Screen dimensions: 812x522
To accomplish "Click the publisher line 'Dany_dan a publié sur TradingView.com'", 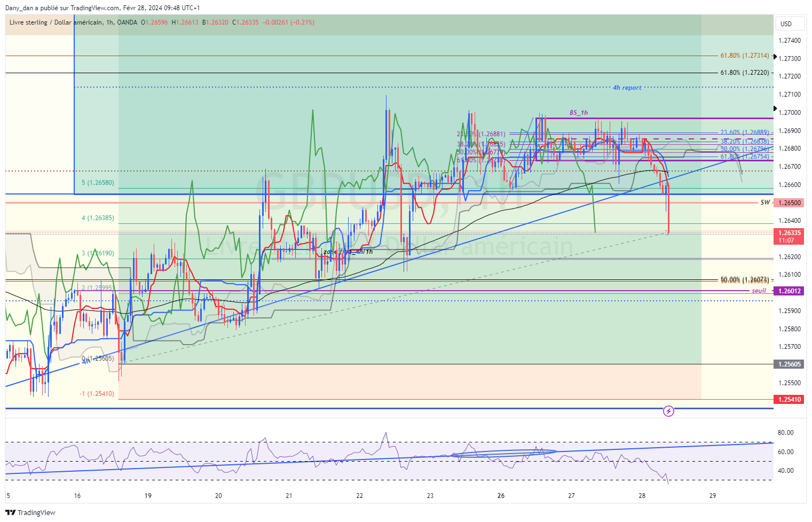I will [62, 8].
